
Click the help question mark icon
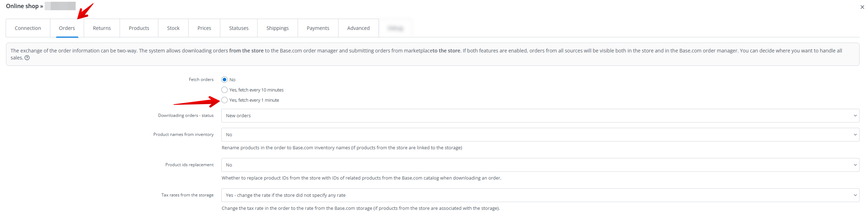click(x=27, y=58)
